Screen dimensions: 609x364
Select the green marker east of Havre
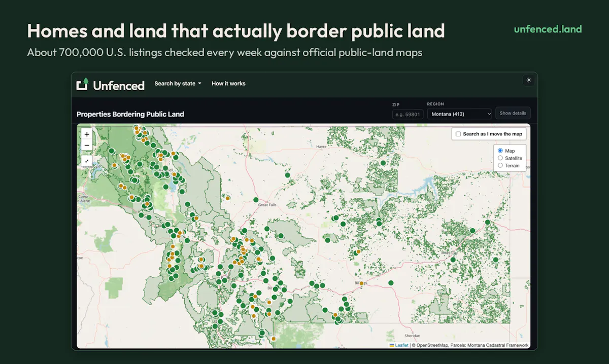pos(383,163)
